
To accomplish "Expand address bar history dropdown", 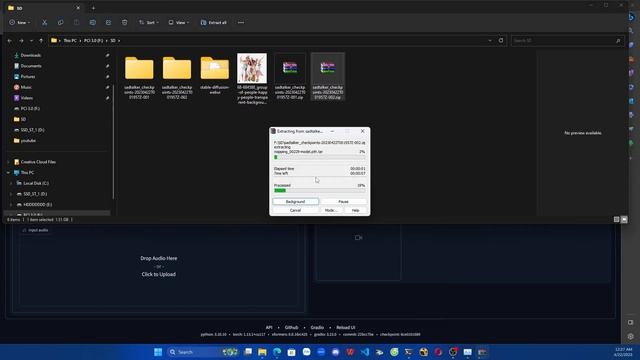I will click(x=490, y=40).
